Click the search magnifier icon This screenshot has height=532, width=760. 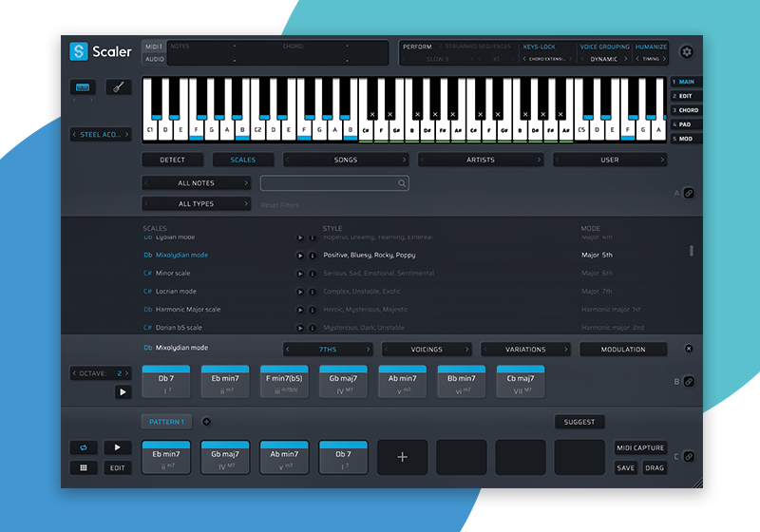pos(402,183)
